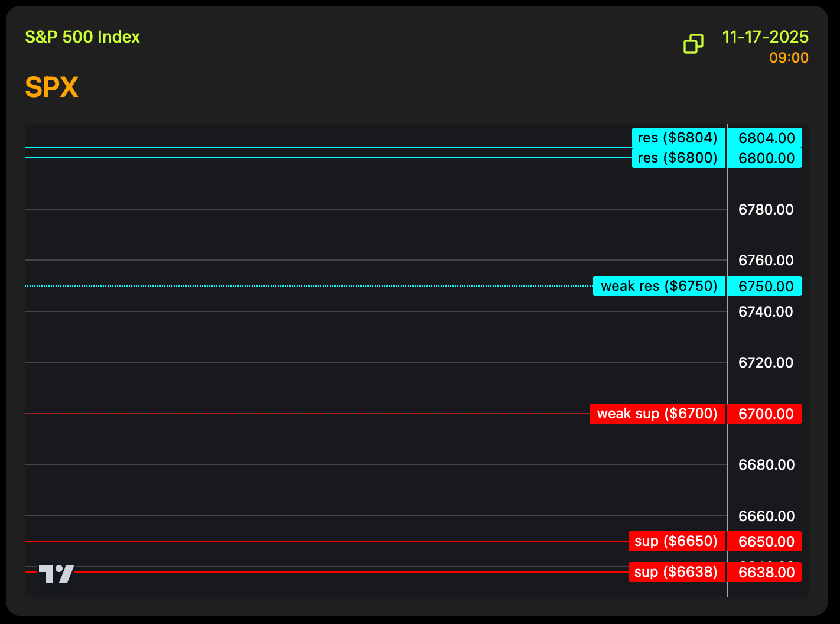The image size is (840, 624).
Task: Click the 09:00 time label
Action: 789,58
